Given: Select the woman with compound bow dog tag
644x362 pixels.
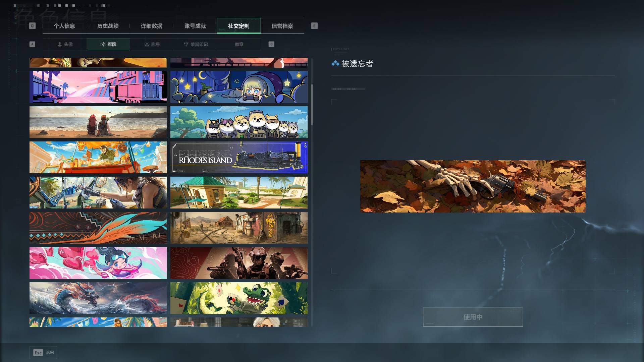Looking at the screenshot, I should pos(98,192).
